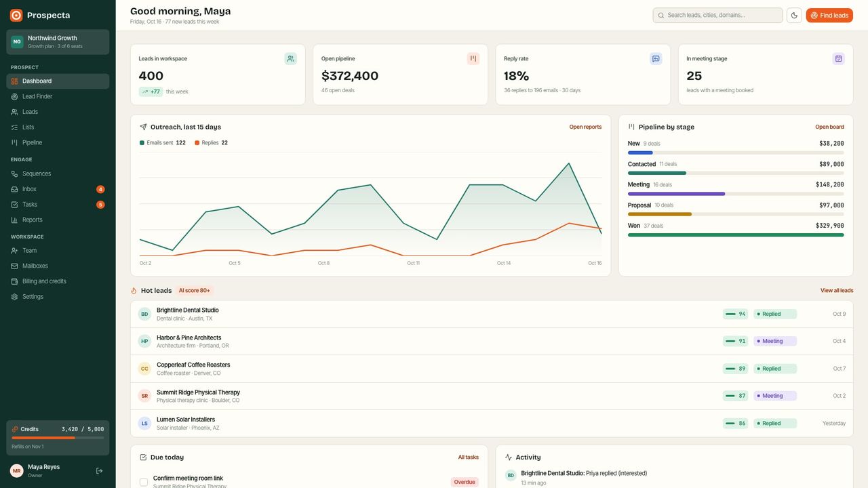Open the Brightline Dental Studio lead row
This screenshot has width=868, height=488.
492,314
